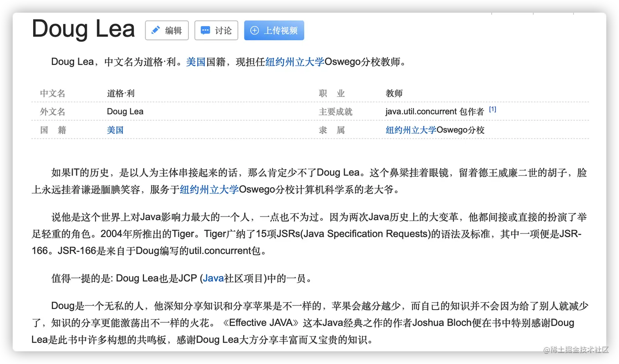Click the plus circle icon on 上传视频
619x364 pixels.
tap(255, 30)
